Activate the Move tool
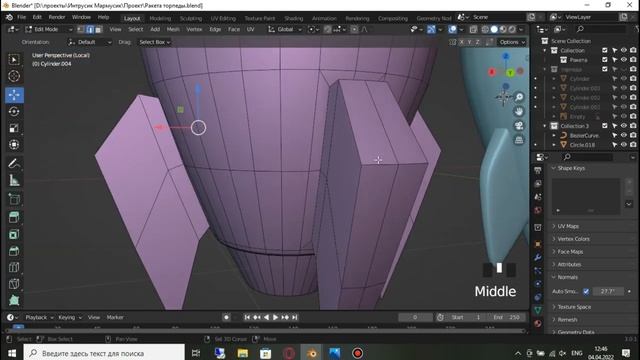The image size is (640, 360). 14,95
